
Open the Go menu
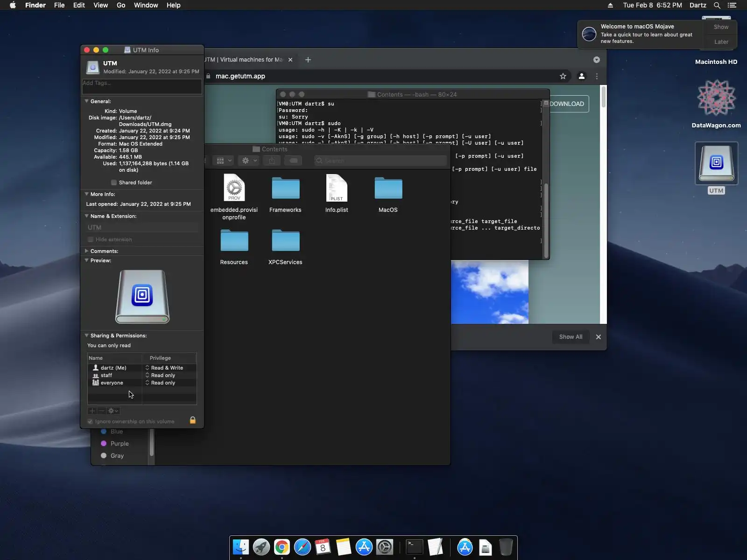[x=121, y=5]
